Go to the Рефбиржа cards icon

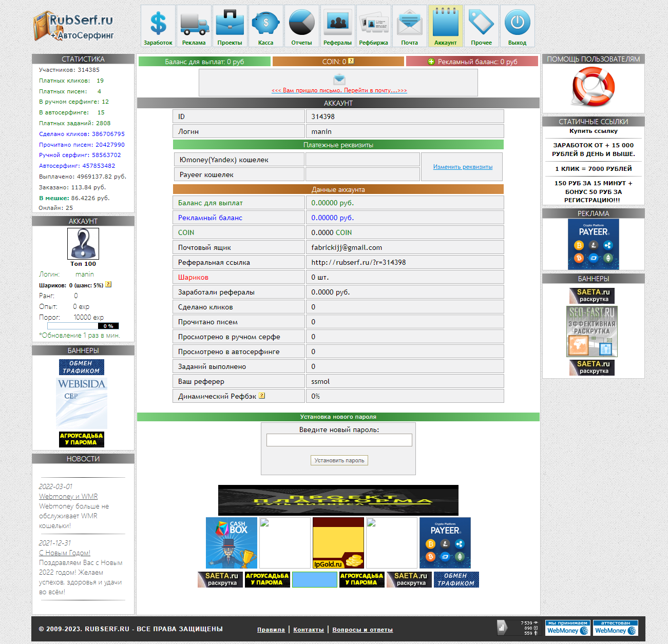click(374, 26)
